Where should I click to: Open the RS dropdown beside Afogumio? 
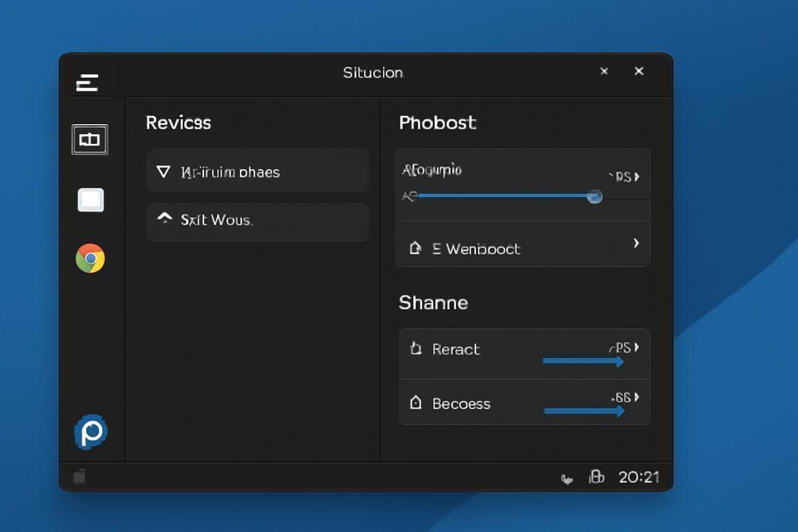[x=625, y=177]
